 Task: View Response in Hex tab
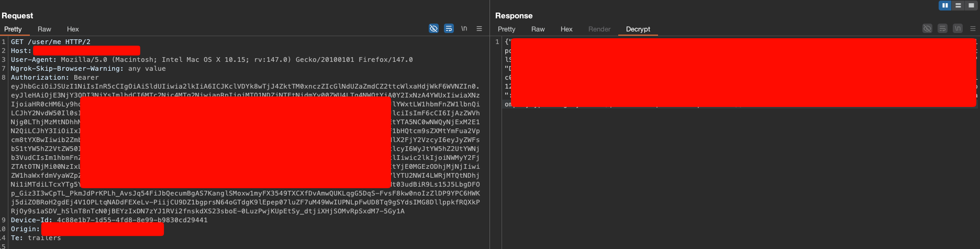click(566, 29)
